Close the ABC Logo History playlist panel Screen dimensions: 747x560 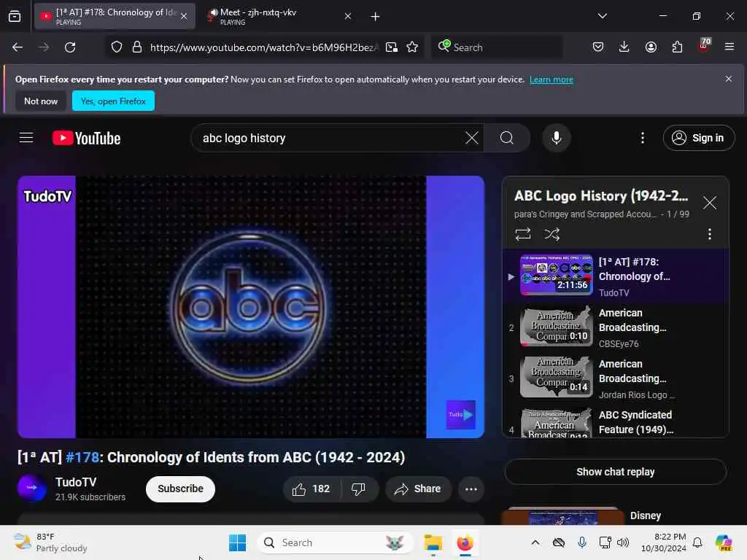(x=710, y=203)
